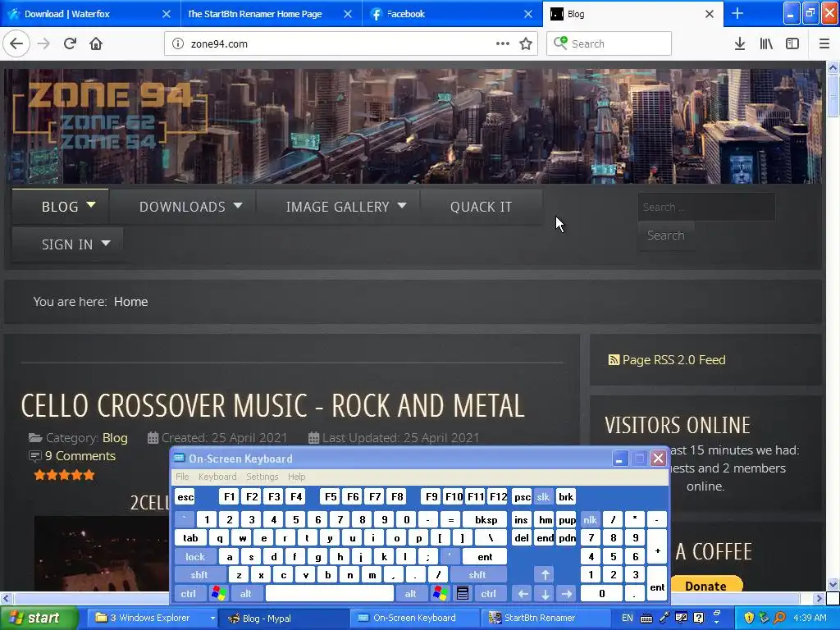The image size is (840, 630).
Task: Toggle the sidebar icon
Action: pyautogui.click(x=792, y=43)
